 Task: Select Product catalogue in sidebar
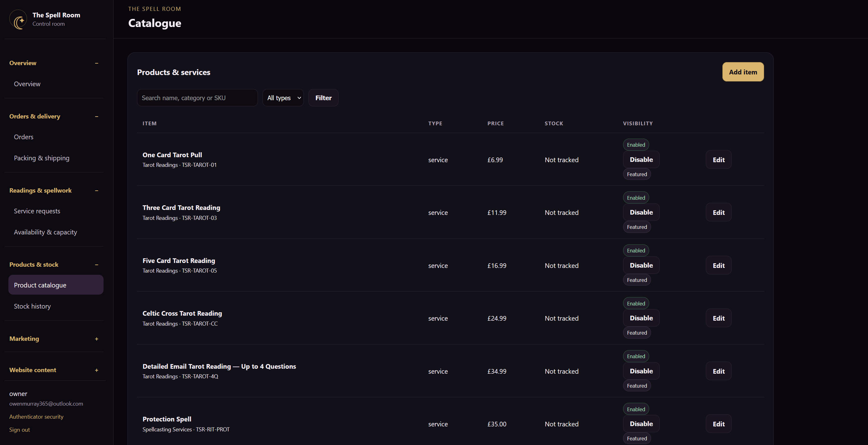[x=56, y=285]
